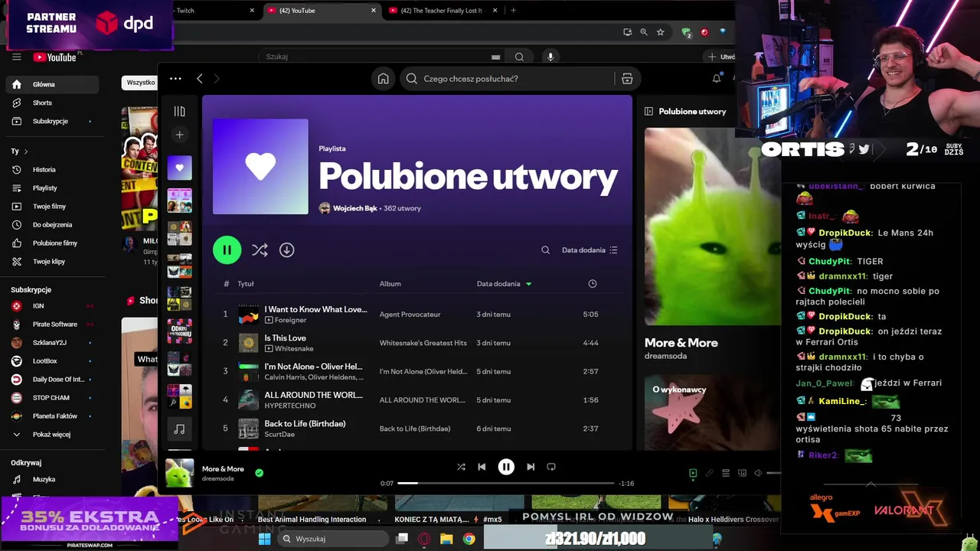Expand Ty section chevron in YouTube

(26, 152)
